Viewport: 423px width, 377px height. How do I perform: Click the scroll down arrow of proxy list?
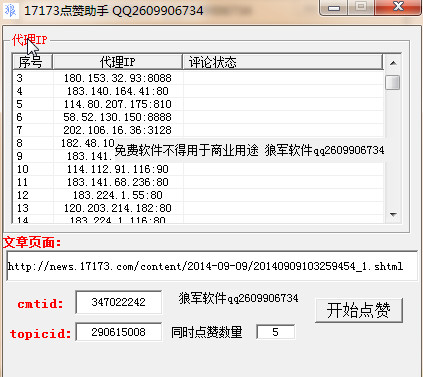click(x=393, y=214)
